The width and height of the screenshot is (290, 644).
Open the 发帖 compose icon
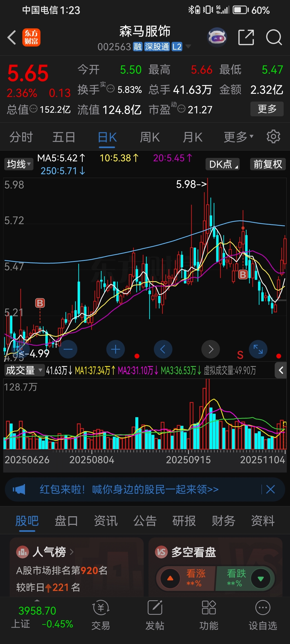(x=155, y=608)
